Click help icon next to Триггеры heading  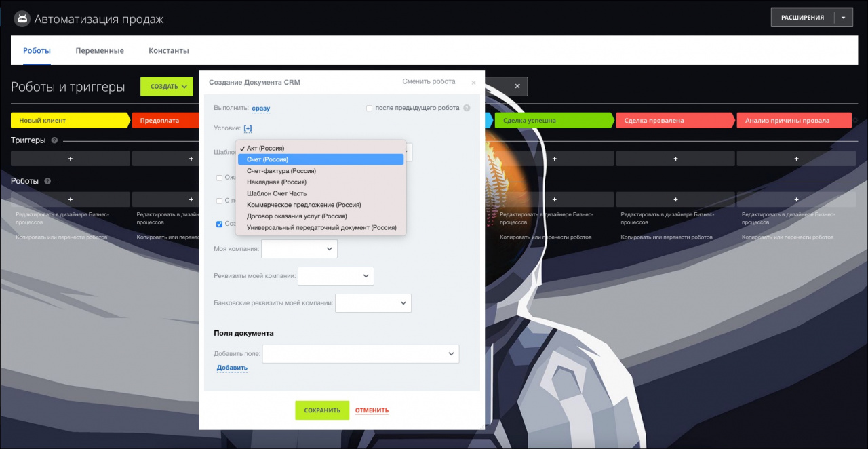[54, 140]
